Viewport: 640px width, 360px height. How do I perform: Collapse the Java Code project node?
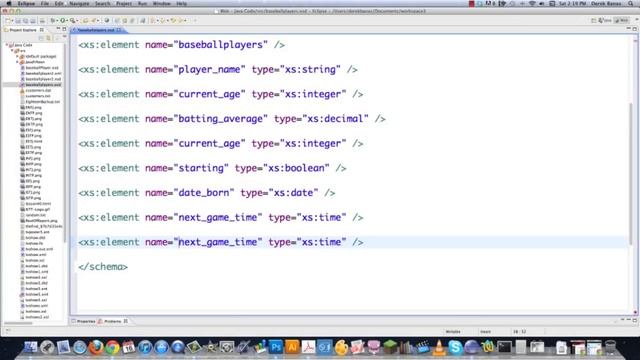7,45
